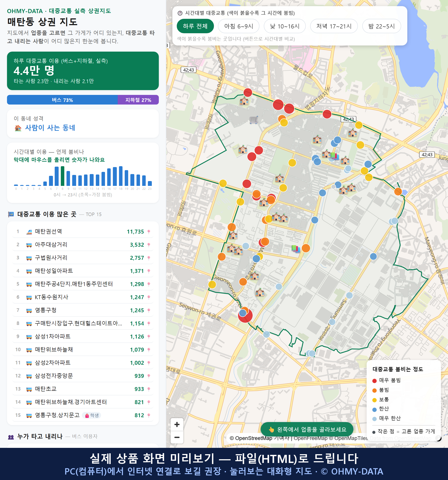Click the tallest blue bar at 18시
This screenshot has height=480, width=448.
coord(121,176)
